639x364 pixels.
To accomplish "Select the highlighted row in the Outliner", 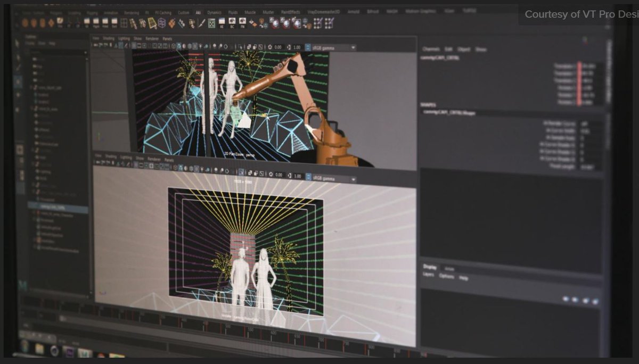I will [58, 206].
